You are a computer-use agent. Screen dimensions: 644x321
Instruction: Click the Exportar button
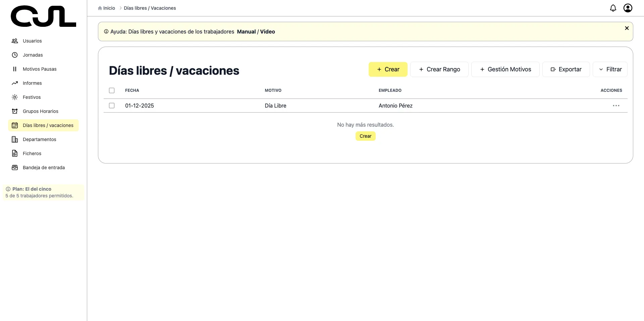point(566,69)
